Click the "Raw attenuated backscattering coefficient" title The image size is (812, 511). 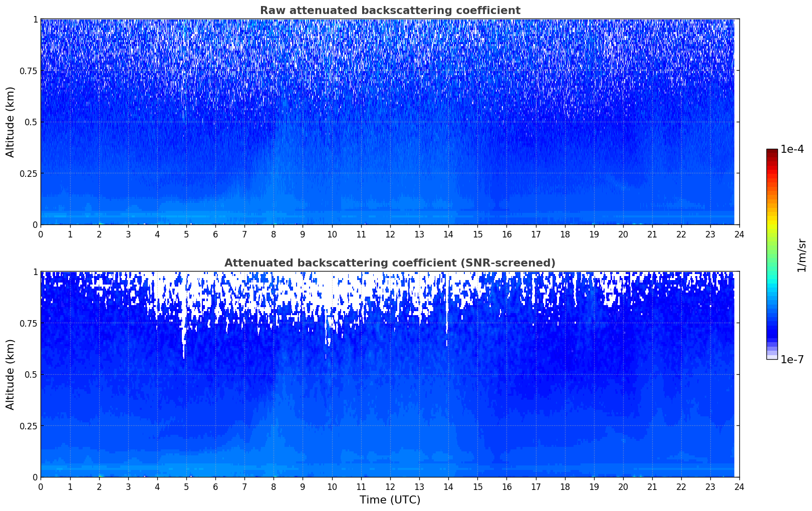(390, 11)
